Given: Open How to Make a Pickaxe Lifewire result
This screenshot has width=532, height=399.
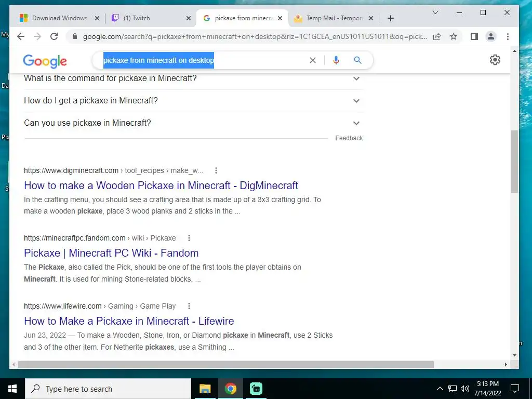Looking at the screenshot, I should click(x=129, y=321).
